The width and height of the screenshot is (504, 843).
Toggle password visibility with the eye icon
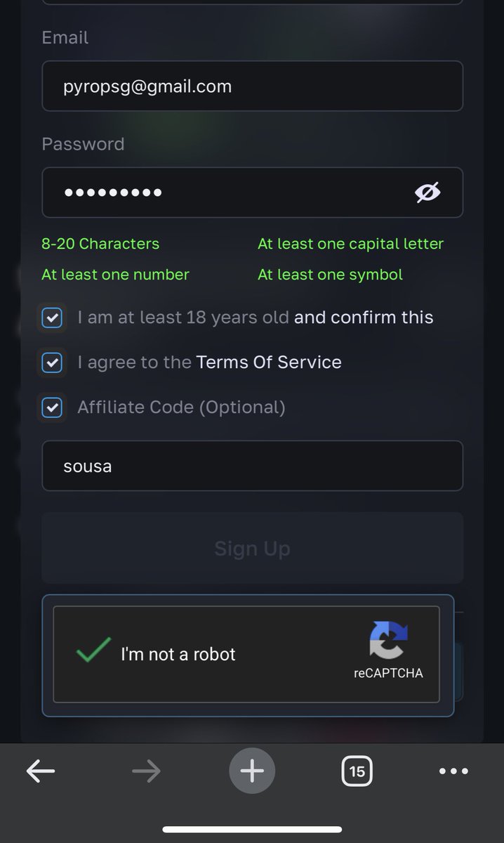tap(427, 192)
